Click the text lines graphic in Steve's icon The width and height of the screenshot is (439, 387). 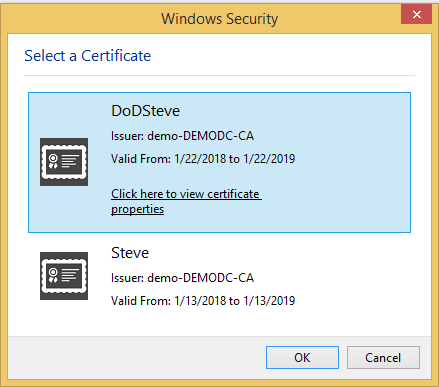pyautogui.click(x=70, y=275)
